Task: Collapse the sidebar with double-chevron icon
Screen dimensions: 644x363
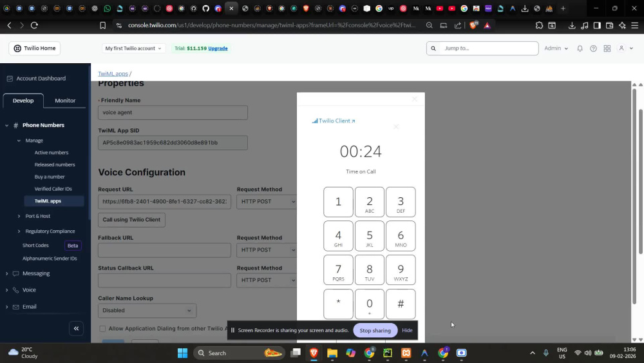Action: click(x=76, y=328)
